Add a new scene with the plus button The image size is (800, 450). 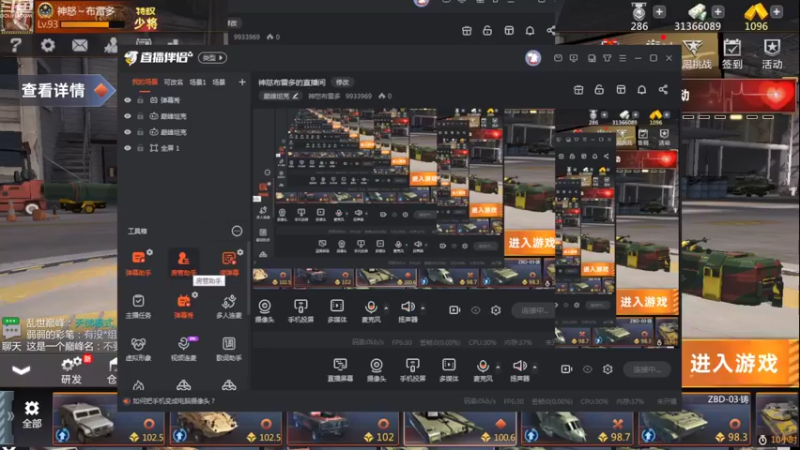click(x=242, y=82)
